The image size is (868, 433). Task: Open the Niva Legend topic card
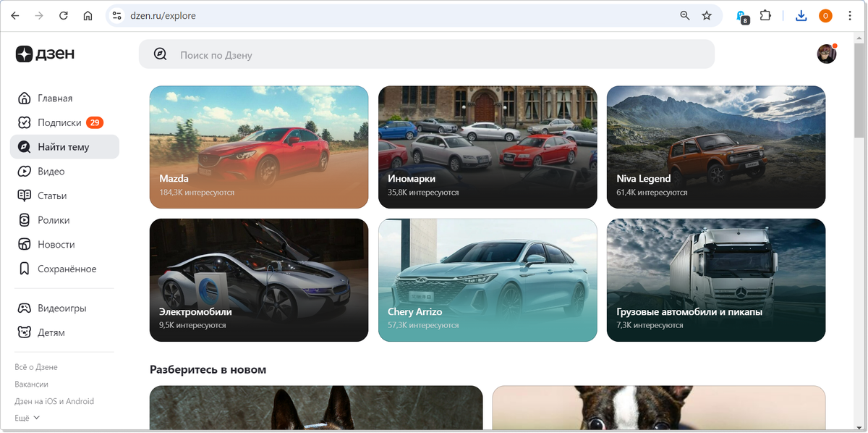coord(716,147)
